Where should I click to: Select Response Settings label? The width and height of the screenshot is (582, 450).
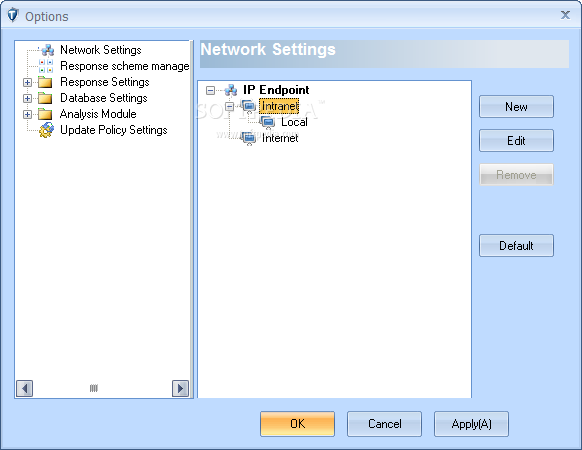[105, 82]
